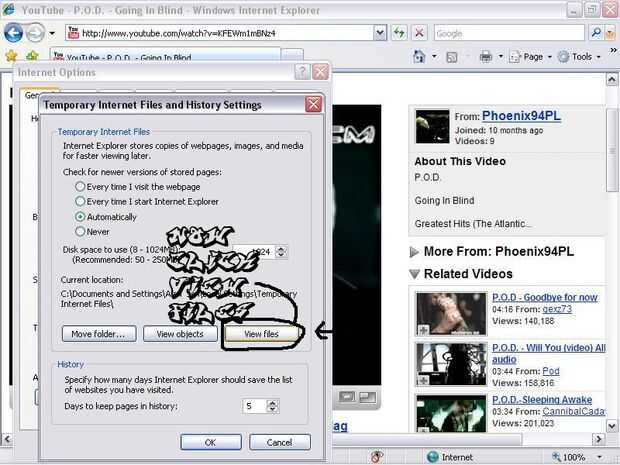The image size is (620, 465).
Task: Click the horizontal scrollbar right arrow
Action: 599,439
